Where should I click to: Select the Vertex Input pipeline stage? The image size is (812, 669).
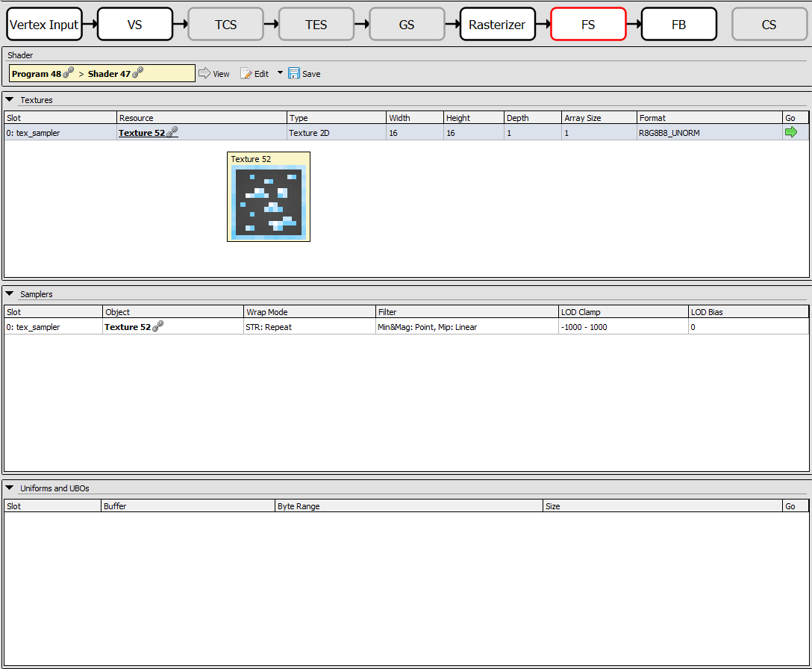coord(44,25)
